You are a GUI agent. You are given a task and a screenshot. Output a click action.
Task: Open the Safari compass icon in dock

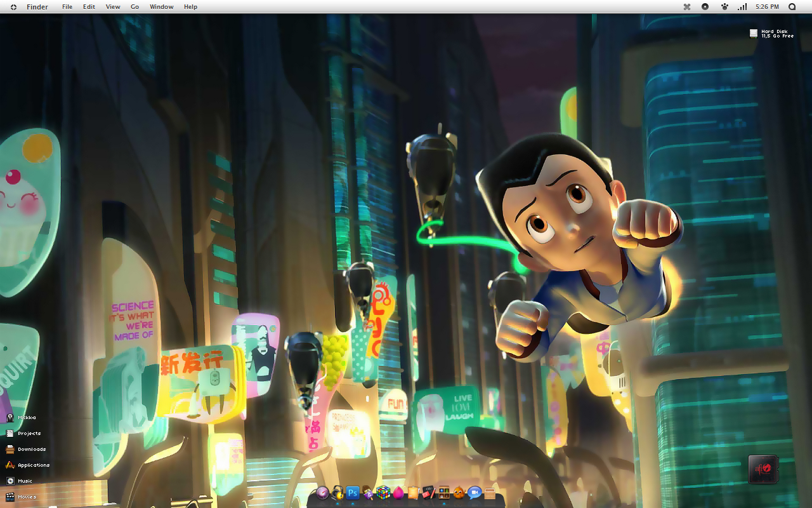pyautogui.click(x=322, y=493)
